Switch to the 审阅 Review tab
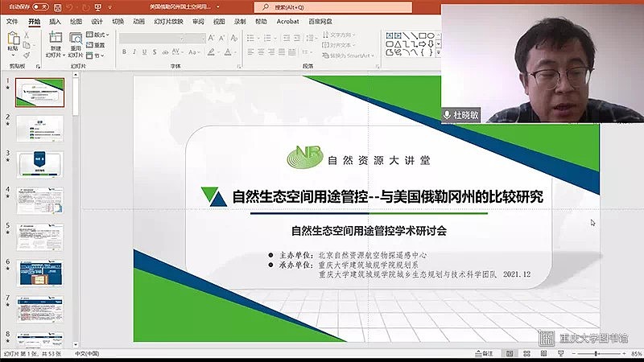 [198, 22]
